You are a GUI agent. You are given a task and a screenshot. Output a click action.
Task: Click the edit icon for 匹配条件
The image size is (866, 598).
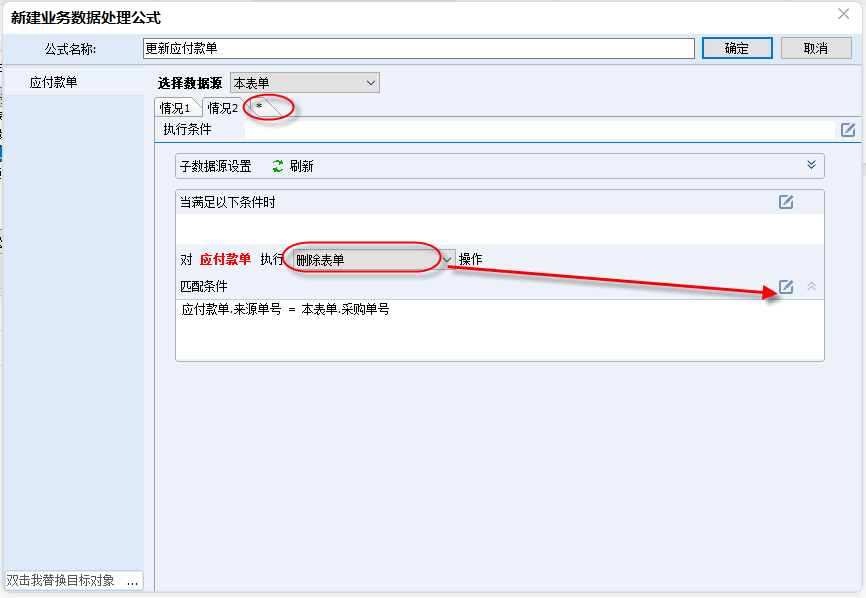point(786,287)
